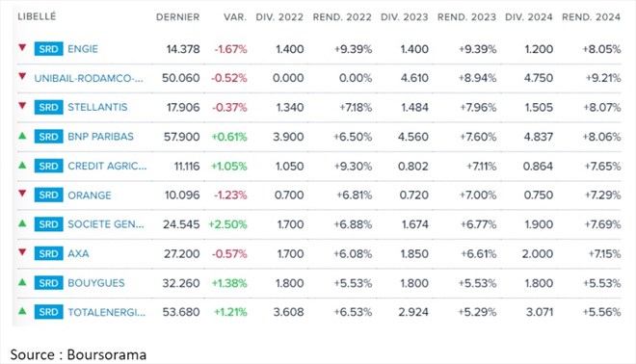The image size is (636, 364).
Task: Click the SRD badge next to ENGIE
Action: pyautogui.click(x=49, y=49)
